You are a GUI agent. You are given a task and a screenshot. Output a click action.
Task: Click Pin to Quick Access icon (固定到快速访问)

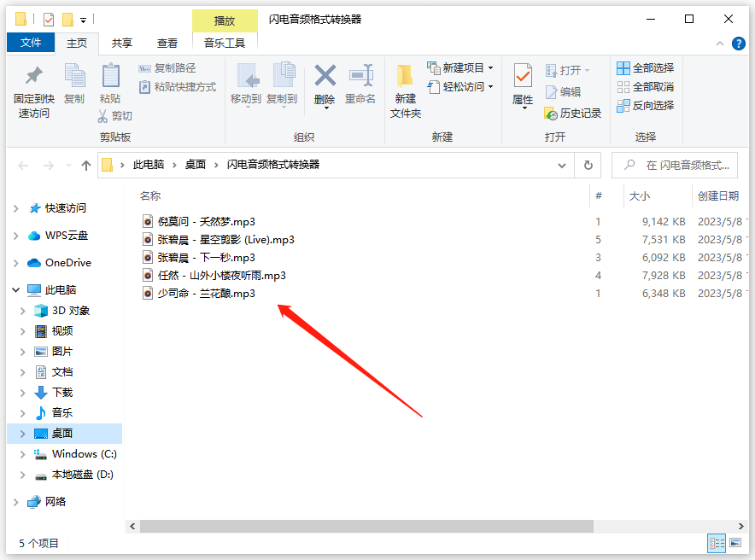coord(33,75)
